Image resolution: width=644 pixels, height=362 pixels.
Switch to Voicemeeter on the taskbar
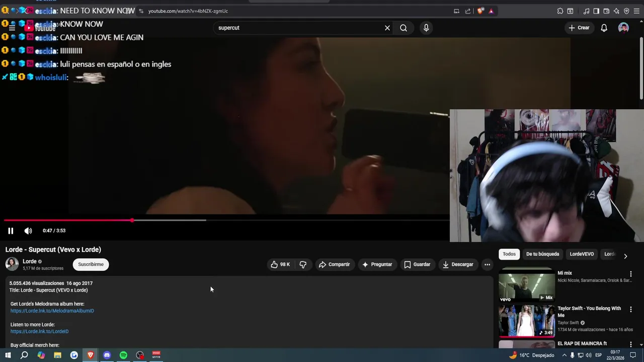(x=156, y=355)
